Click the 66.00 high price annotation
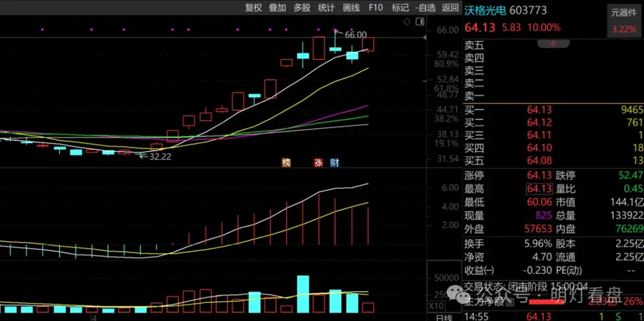Viewport: 644px width, 321px height. coord(356,35)
